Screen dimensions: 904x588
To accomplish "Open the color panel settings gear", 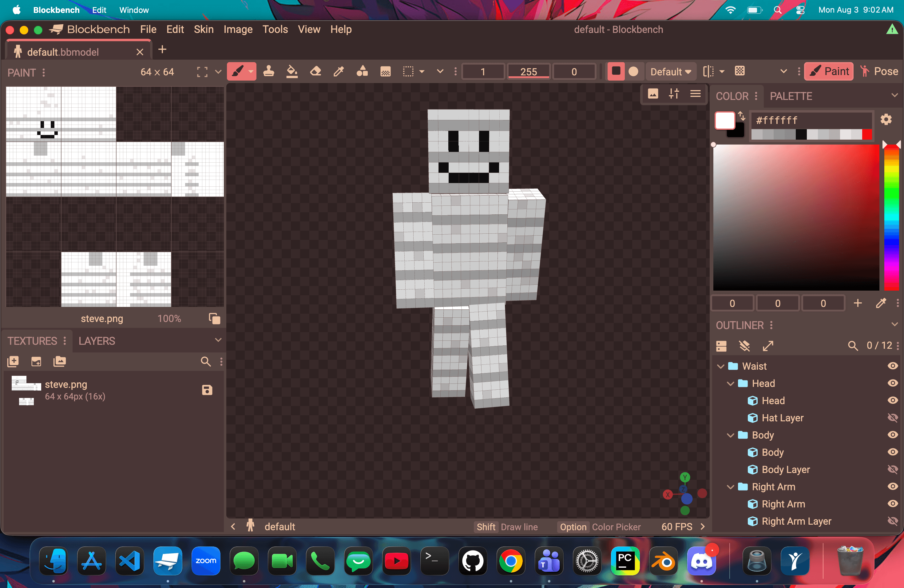I will 886,120.
